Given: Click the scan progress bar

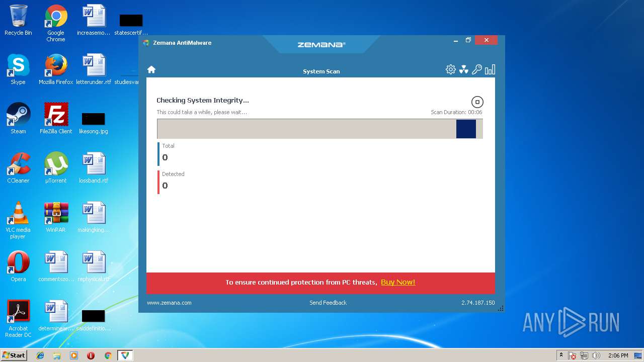Looking at the screenshot, I should coord(320,129).
